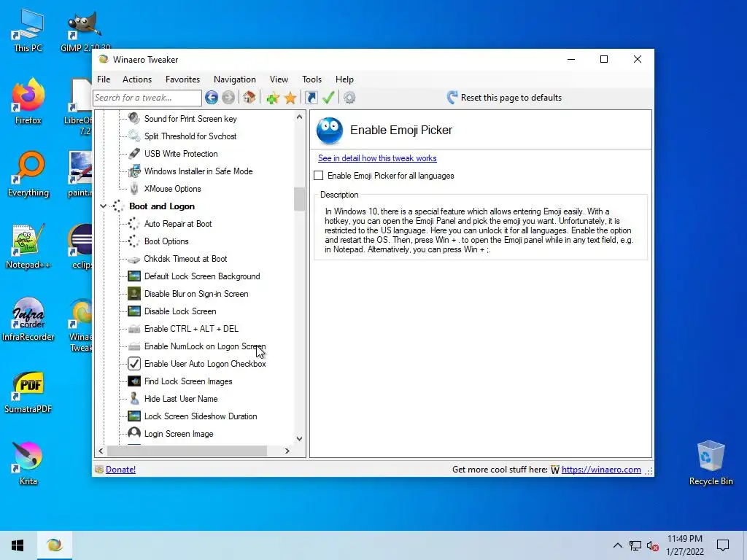Click Find Lock Screen Images icon
Image resolution: width=747 pixels, height=560 pixels.
[134, 381]
